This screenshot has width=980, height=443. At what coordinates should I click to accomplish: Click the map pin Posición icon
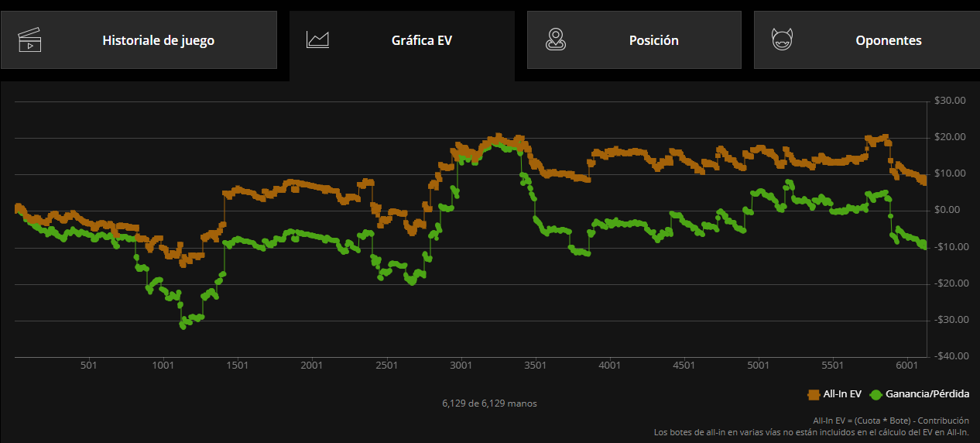coord(554,40)
